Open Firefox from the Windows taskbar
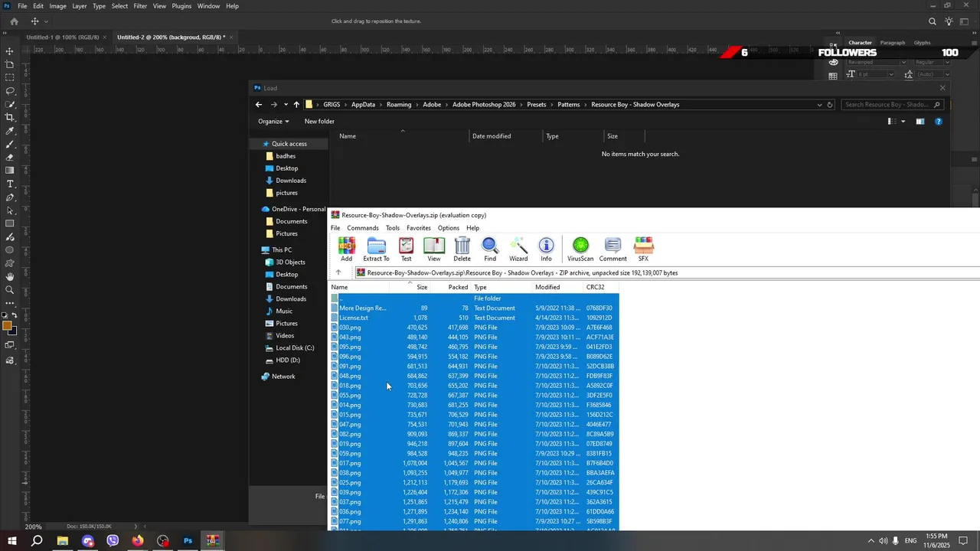This screenshot has width=980, height=551. tap(137, 541)
